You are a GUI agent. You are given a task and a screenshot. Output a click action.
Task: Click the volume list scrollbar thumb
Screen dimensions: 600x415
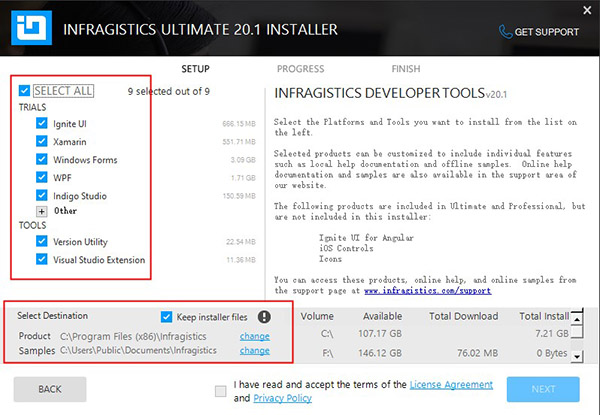pos(577,332)
